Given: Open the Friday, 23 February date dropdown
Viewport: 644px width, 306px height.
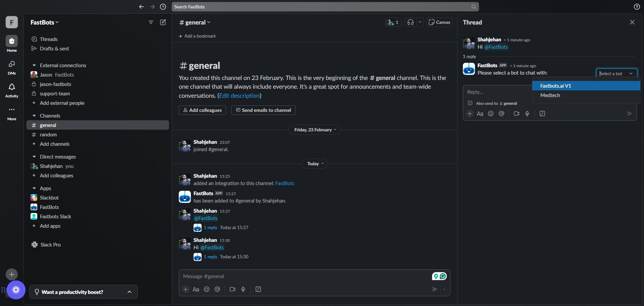Looking at the screenshot, I should tap(315, 130).
